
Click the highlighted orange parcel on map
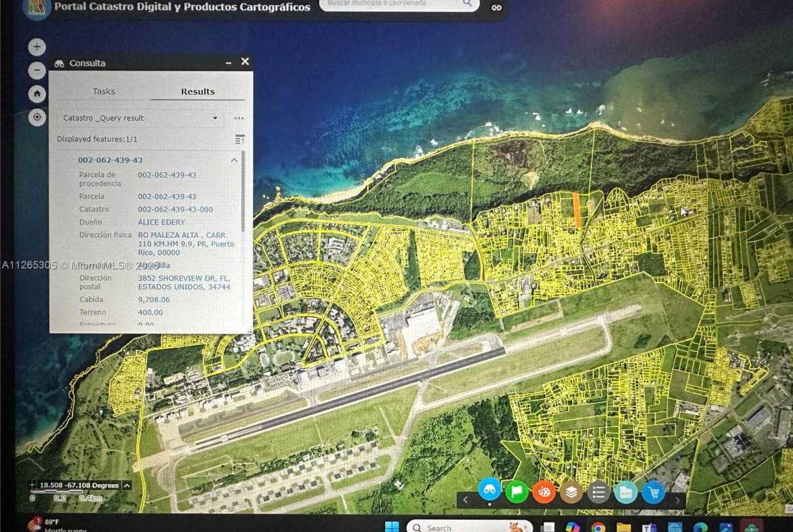(x=576, y=210)
